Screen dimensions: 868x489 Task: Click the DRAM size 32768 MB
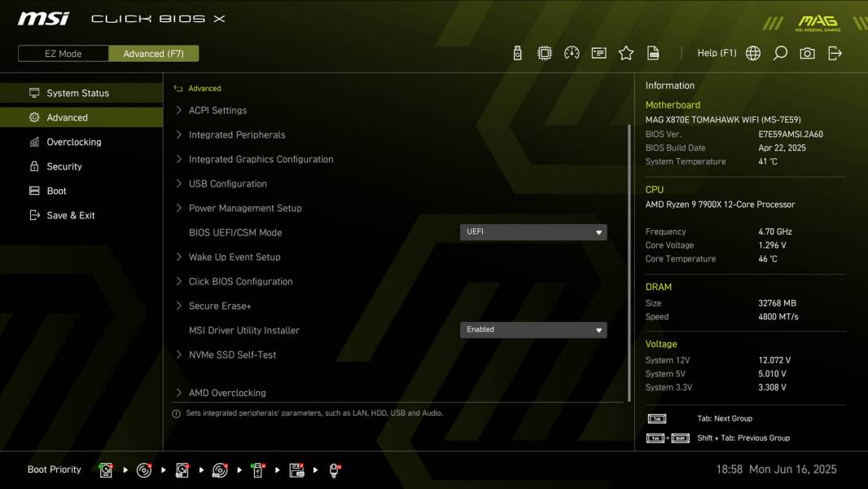tap(777, 303)
